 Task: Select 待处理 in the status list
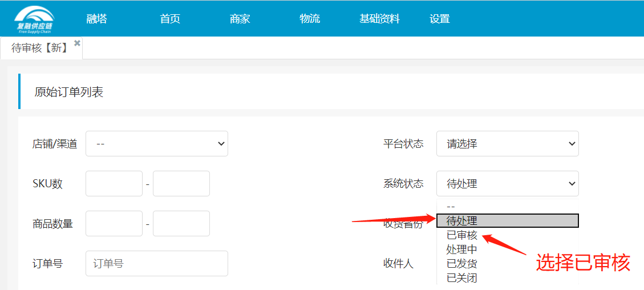508,220
